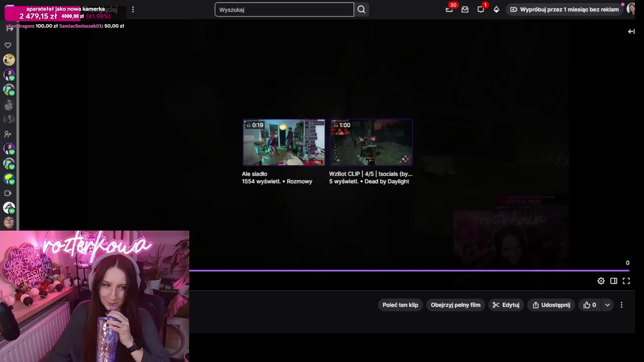Screen dimensions: 644x362
Task: Click the '2 479,15 zł' donation goal amount
Action: pyautogui.click(x=38, y=17)
